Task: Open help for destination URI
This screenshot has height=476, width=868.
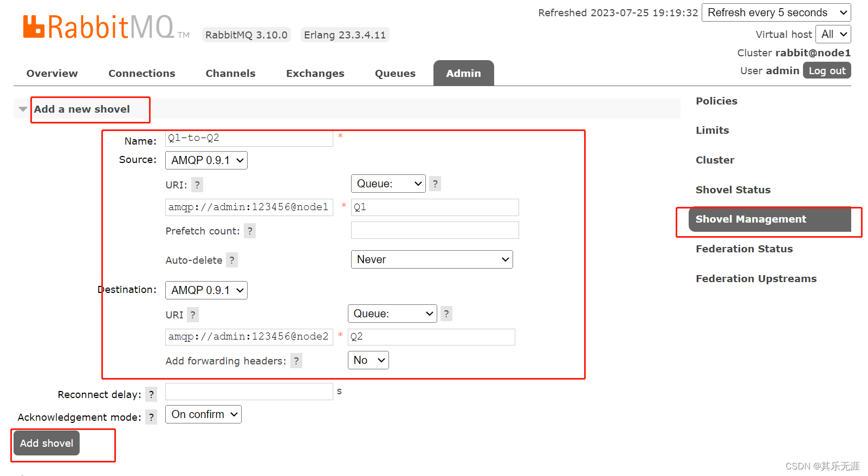Action: coord(193,315)
